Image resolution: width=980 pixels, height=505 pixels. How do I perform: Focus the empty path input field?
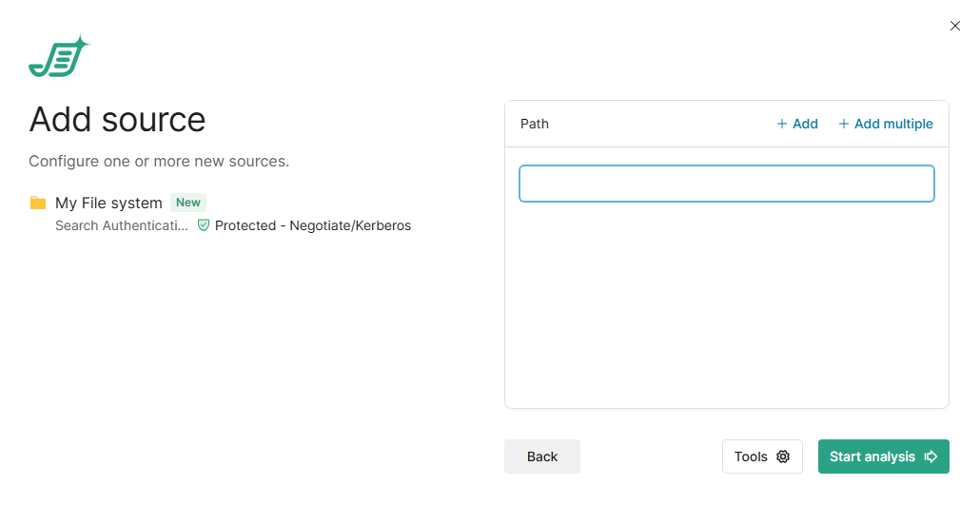[x=727, y=184]
